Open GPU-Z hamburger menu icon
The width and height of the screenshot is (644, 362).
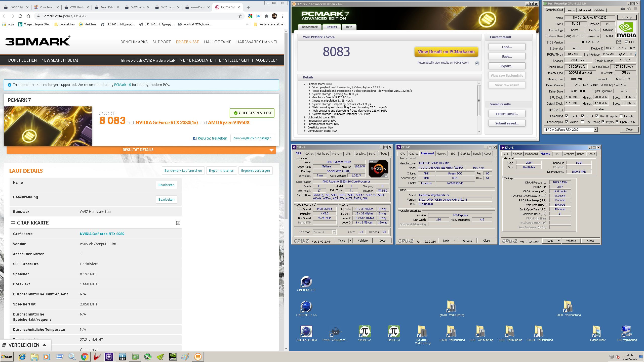(x=635, y=9)
